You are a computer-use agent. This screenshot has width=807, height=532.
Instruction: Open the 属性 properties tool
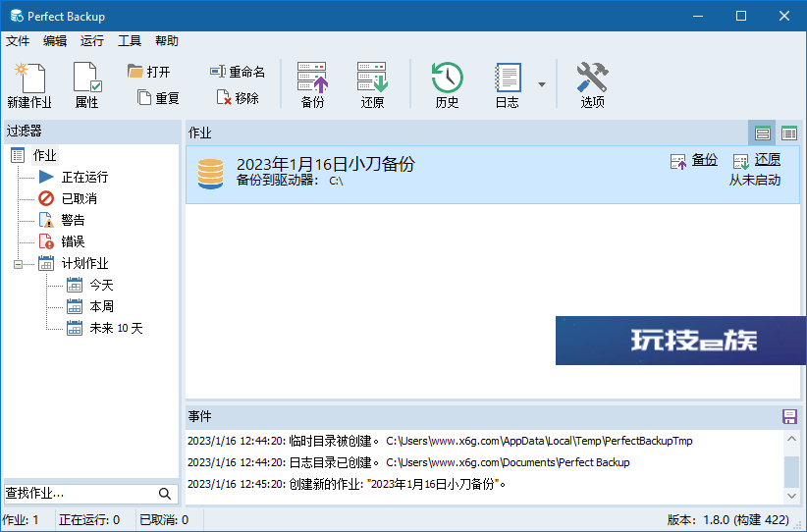tap(87, 85)
